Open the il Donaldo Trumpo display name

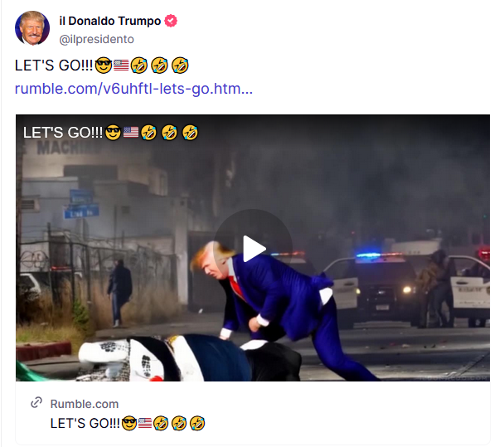click(110, 21)
